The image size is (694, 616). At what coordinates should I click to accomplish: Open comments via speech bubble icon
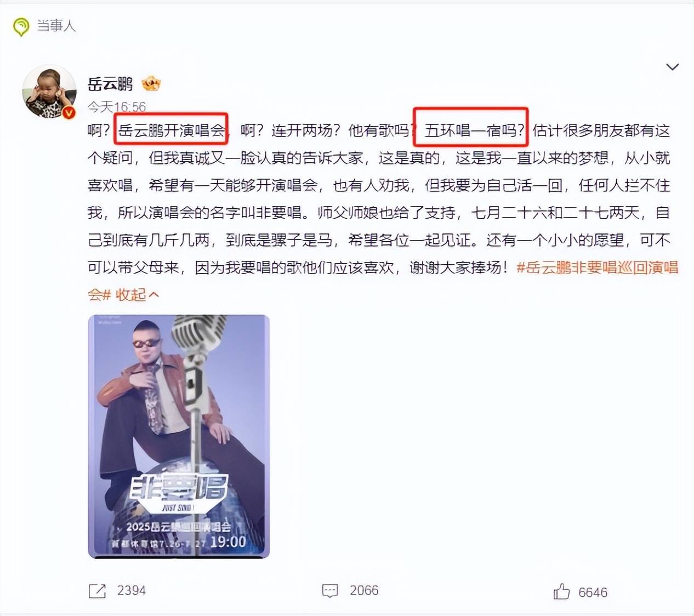(330, 591)
